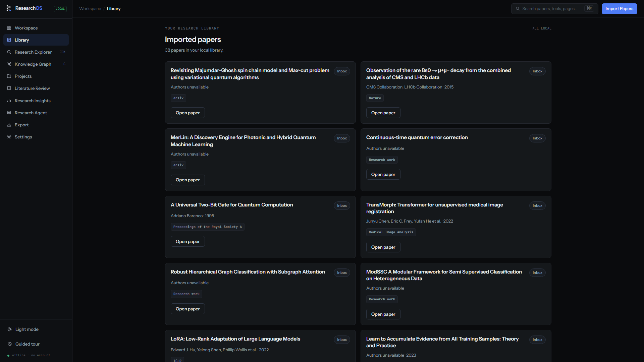Click the Knowledge Graph count badge 6

click(x=64, y=64)
